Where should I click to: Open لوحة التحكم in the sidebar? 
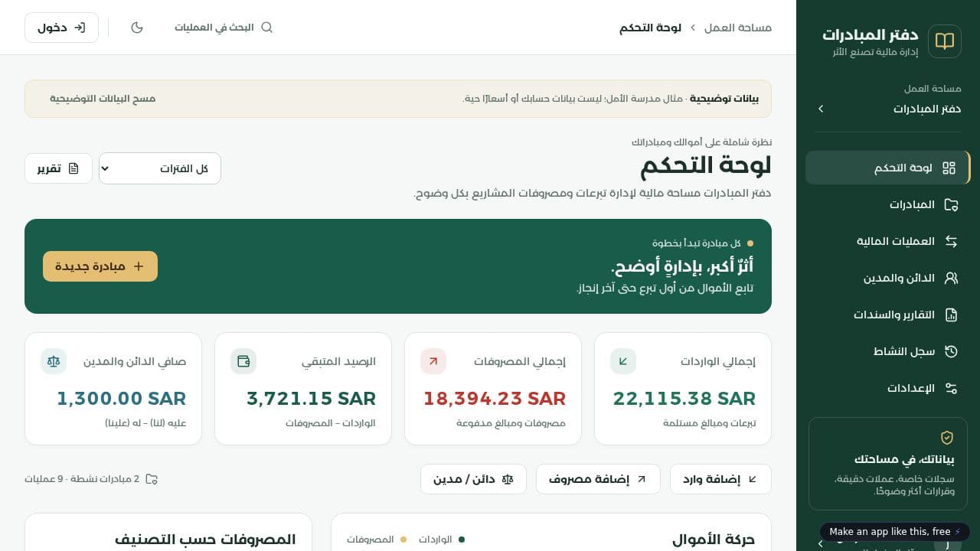click(x=887, y=168)
